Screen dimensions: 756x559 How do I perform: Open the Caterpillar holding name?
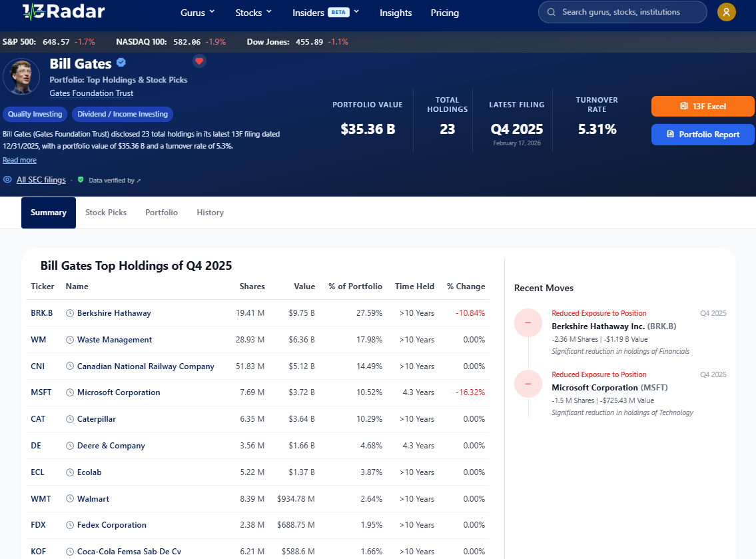pos(97,419)
